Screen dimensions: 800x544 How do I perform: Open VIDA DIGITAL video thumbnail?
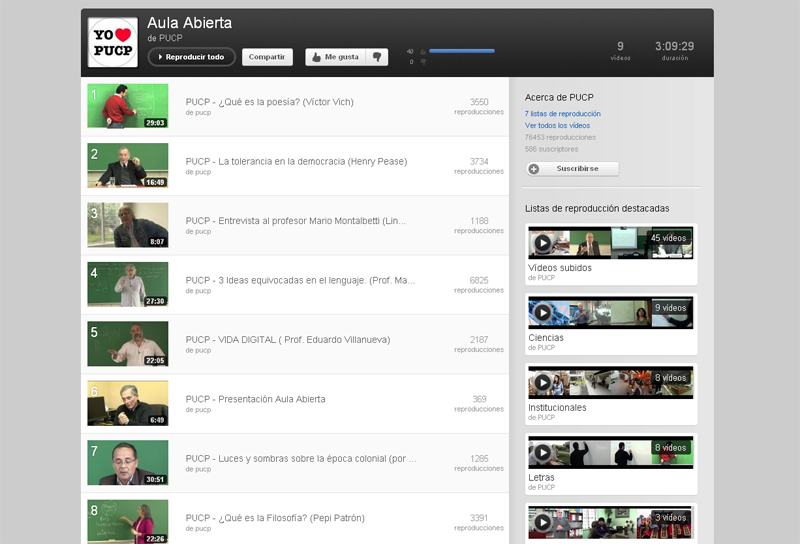click(x=128, y=343)
